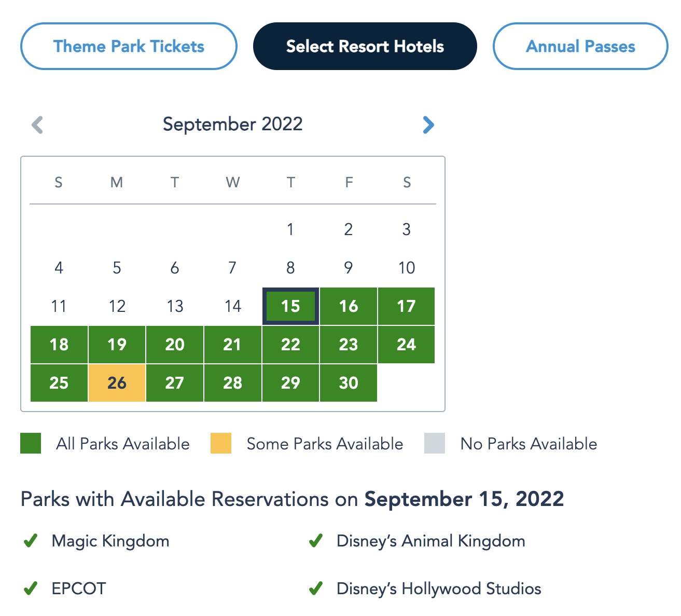Image resolution: width=681 pixels, height=616 pixels.
Task: Pick September 15 in the calendar
Action: pos(290,306)
